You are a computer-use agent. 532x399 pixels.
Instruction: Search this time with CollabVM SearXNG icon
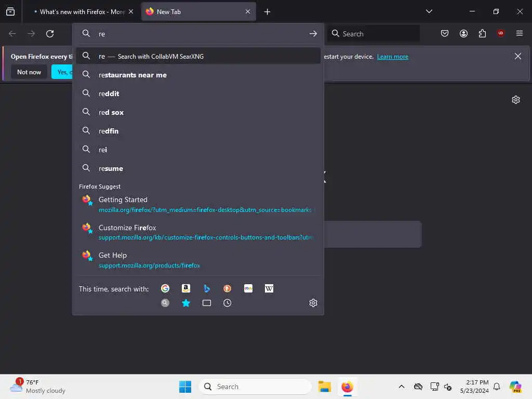[x=165, y=303]
